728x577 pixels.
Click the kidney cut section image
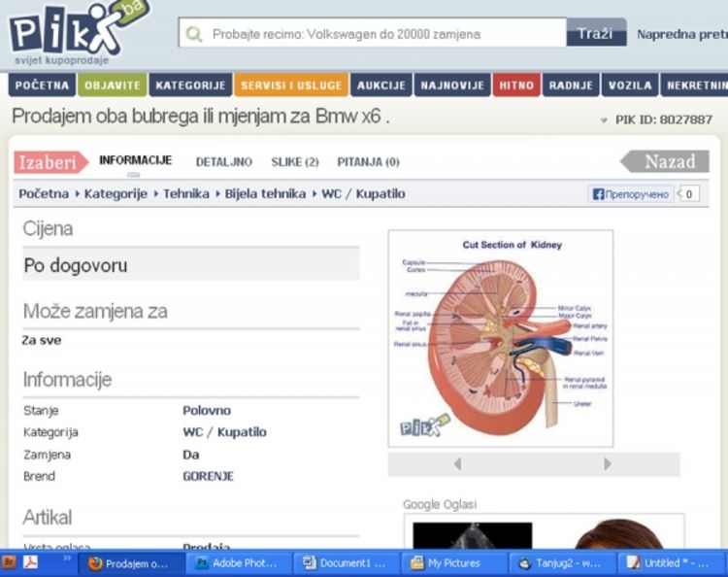click(501, 338)
